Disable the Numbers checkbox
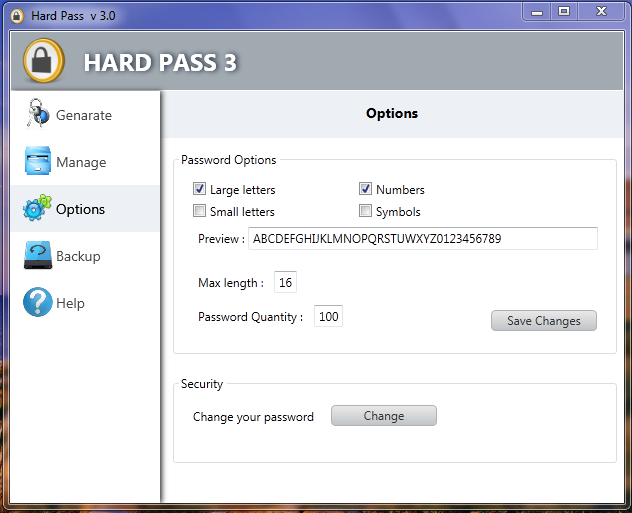 (x=365, y=189)
